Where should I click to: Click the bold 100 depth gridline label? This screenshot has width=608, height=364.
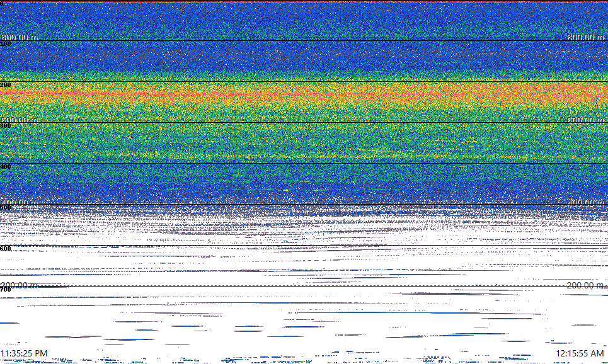[6, 44]
